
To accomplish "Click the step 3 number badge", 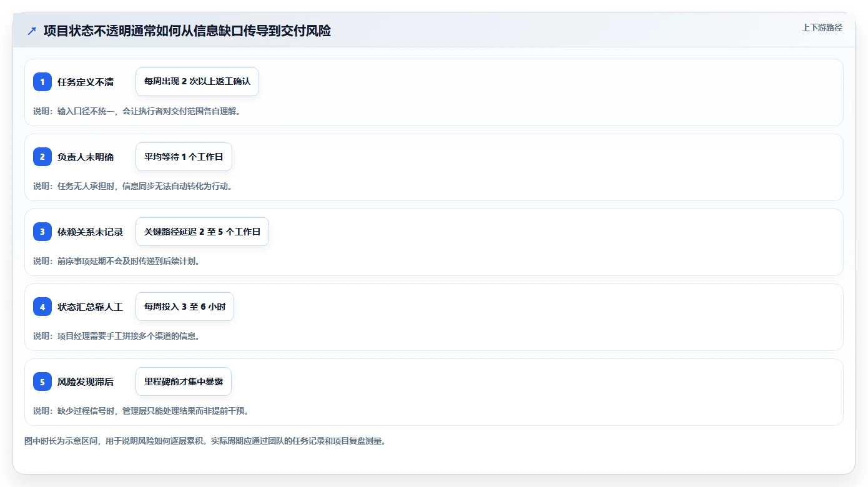I will (42, 232).
